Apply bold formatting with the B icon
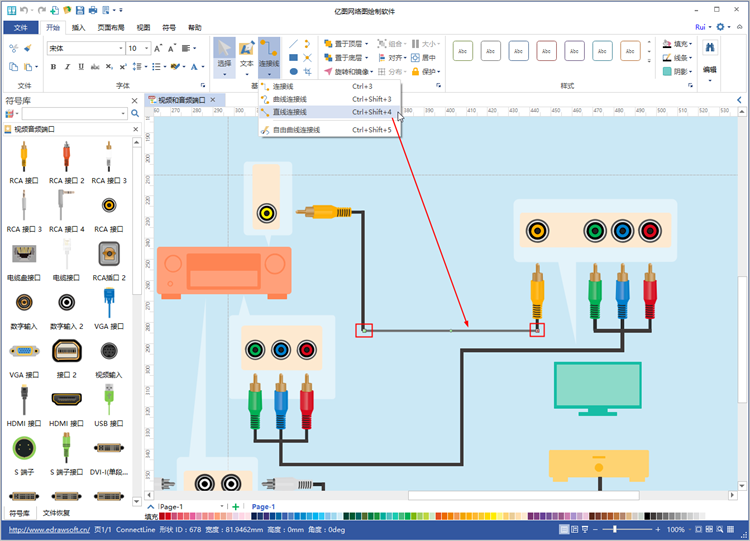 pyautogui.click(x=53, y=67)
